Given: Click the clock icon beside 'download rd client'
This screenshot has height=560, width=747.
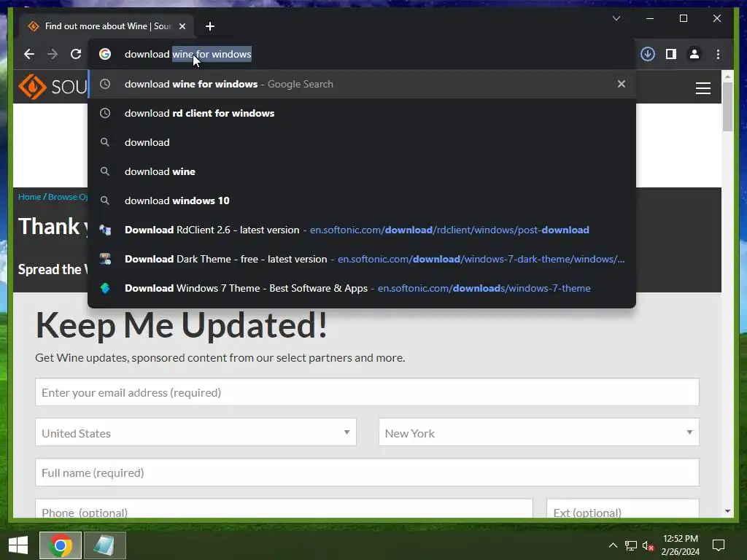Looking at the screenshot, I should click(x=105, y=113).
